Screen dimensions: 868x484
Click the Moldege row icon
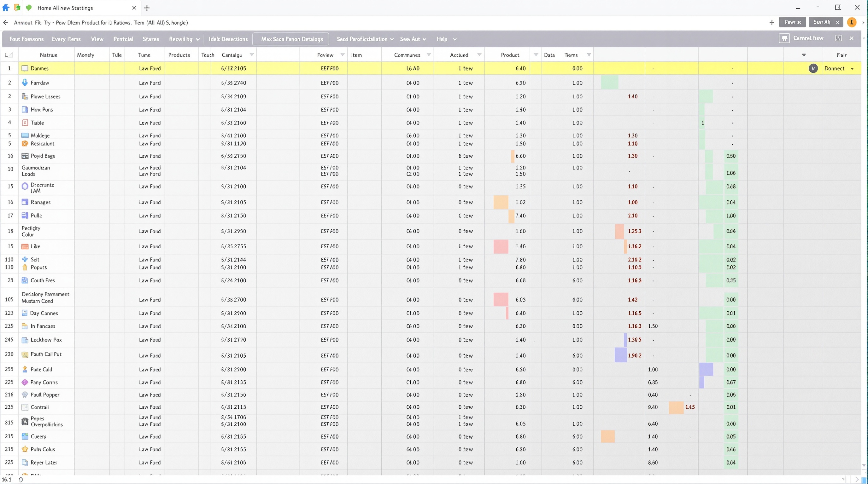(25, 135)
